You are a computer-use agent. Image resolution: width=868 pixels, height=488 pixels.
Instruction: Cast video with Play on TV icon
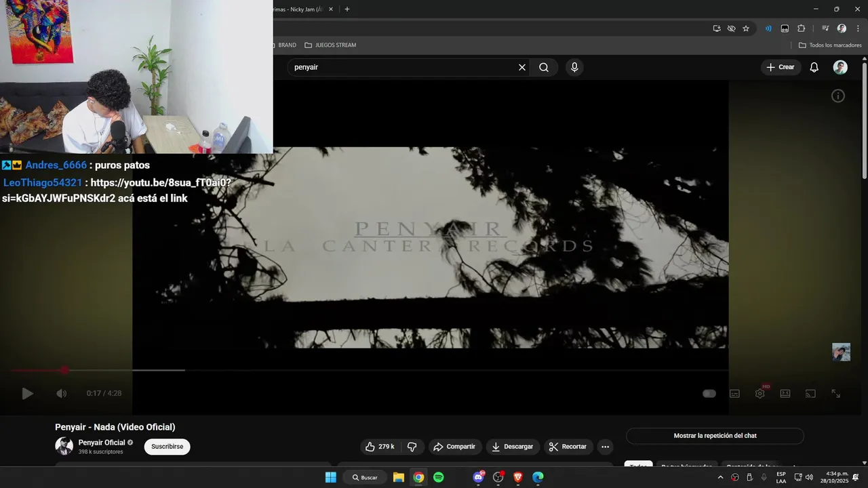click(x=810, y=393)
